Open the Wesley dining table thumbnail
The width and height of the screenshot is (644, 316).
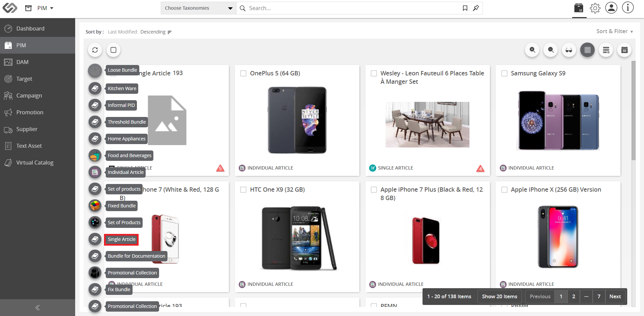click(427, 125)
